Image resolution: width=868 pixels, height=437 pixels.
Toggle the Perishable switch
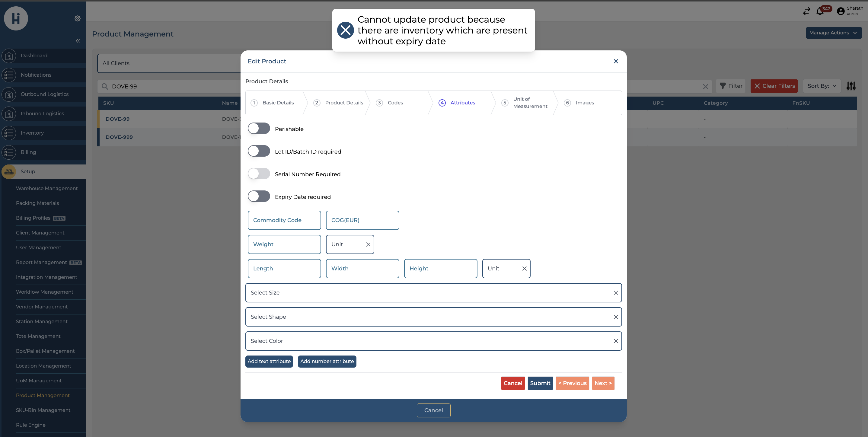(x=259, y=129)
